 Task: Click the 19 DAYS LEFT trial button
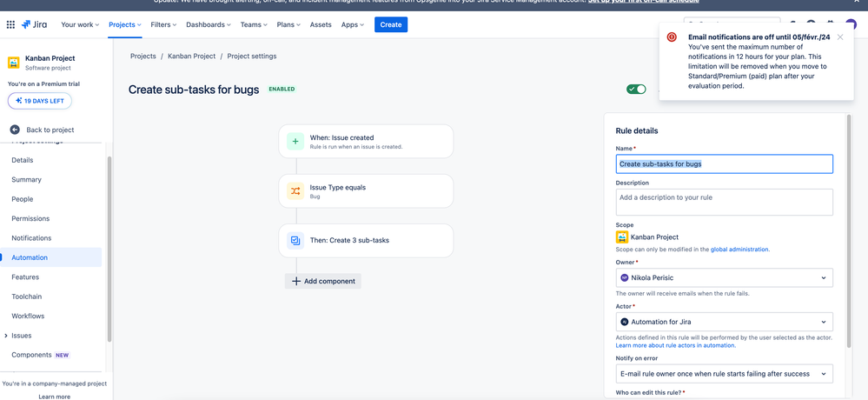[x=40, y=101]
